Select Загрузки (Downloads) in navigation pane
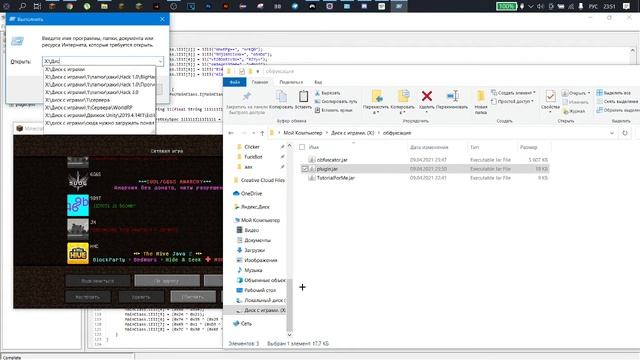Image resolution: width=640 pixels, height=360 pixels. [251, 250]
